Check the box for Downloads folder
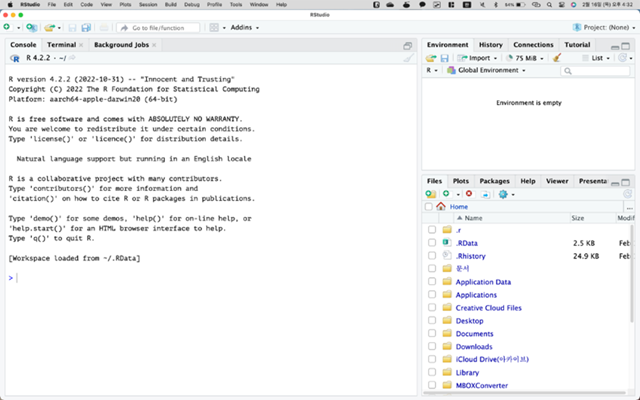 click(x=432, y=346)
